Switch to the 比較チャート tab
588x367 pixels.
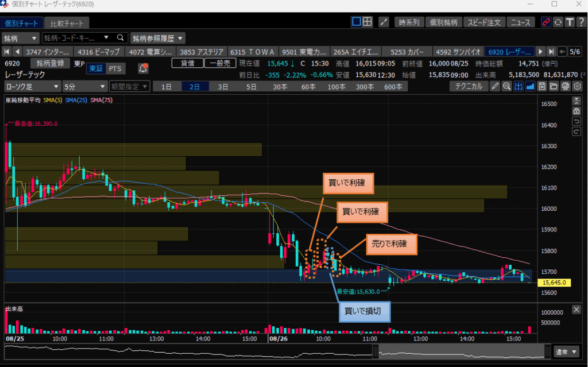[x=67, y=24]
